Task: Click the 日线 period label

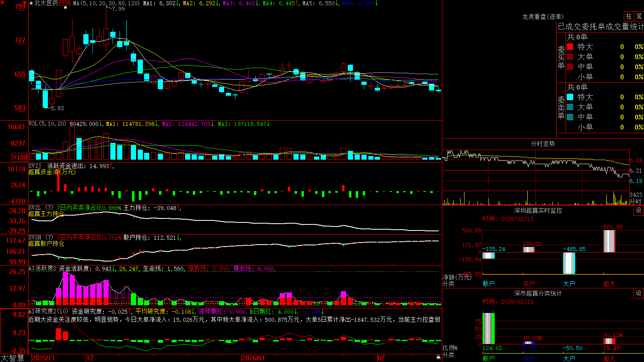Action: coord(65,3)
